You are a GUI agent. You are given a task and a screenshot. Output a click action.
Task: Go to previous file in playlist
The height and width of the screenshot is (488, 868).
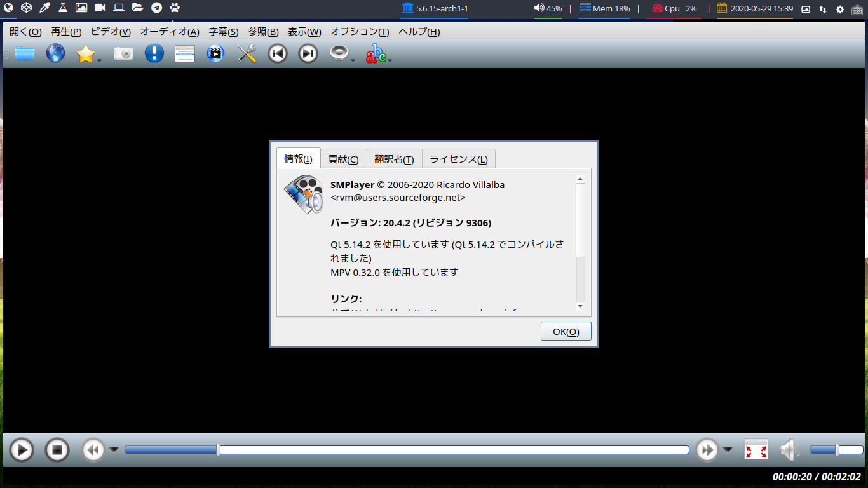[x=277, y=53]
